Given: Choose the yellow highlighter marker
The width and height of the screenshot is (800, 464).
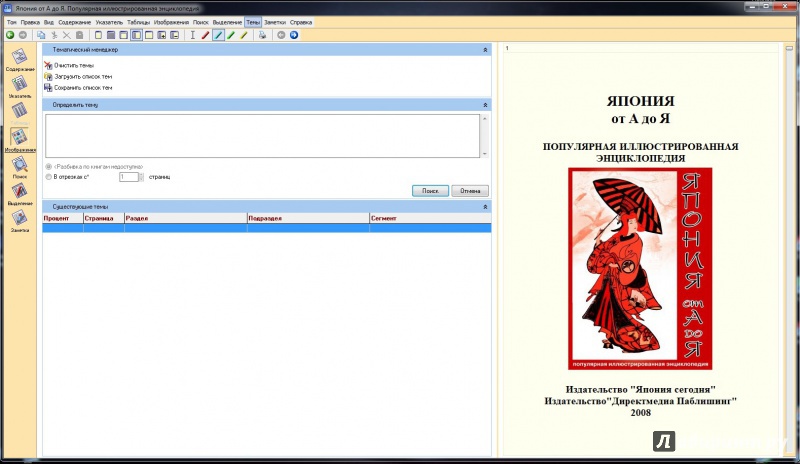Looking at the screenshot, I should (244, 35).
